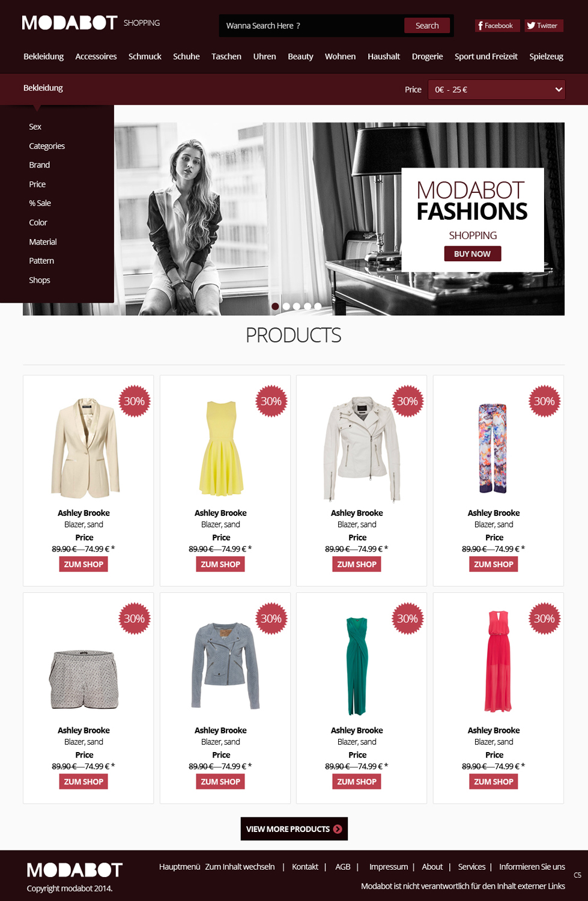Image resolution: width=588 pixels, height=901 pixels.
Task: Click the Wanna Search Here input field
Action: 312,26
